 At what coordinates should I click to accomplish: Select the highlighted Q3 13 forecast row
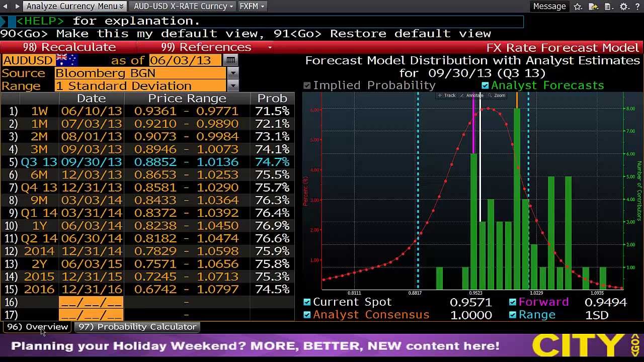coord(147,162)
